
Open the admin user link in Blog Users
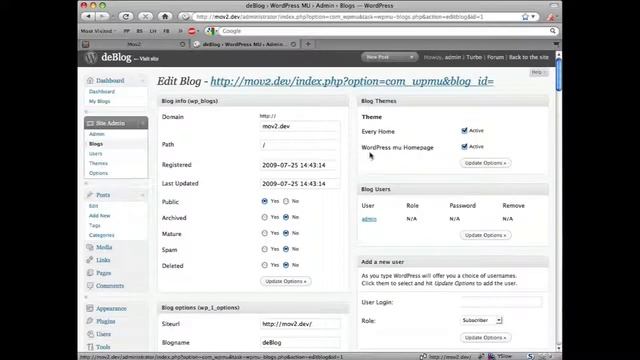point(369,219)
